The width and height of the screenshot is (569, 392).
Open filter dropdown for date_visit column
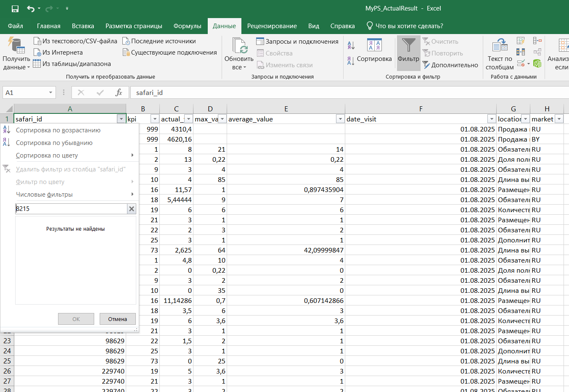(492, 119)
